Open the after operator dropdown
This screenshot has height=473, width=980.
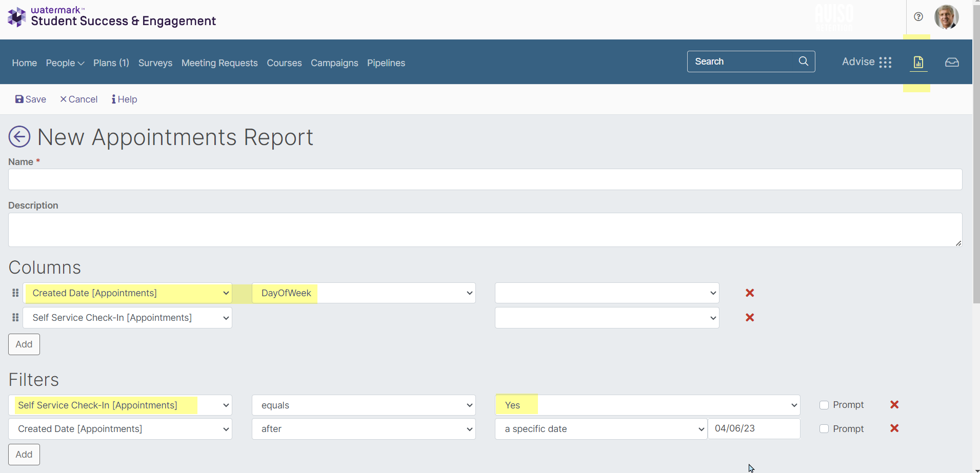(364, 429)
